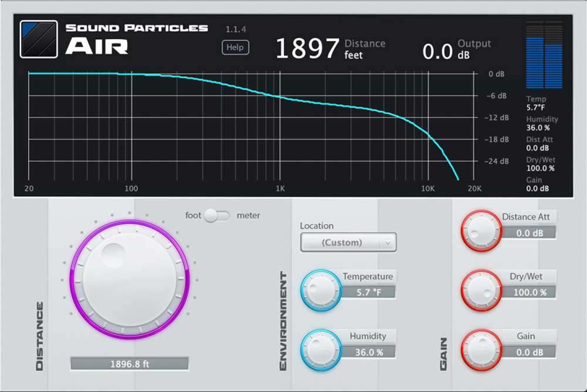
Task: Open the Location dropdown showing (Custom)
Action: pos(348,242)
